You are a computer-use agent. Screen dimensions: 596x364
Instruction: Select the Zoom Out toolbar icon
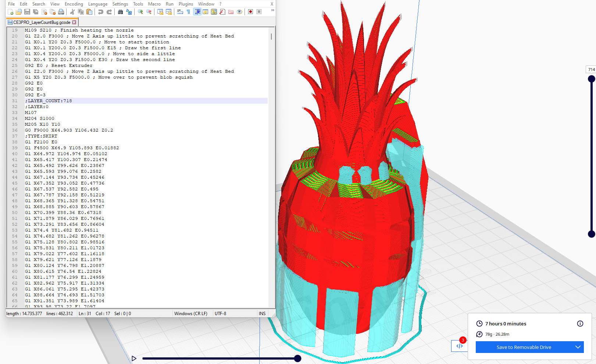point(149,12)
